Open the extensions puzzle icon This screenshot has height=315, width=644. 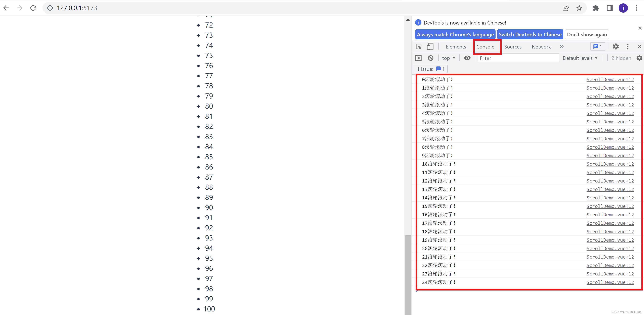point(596,8)
